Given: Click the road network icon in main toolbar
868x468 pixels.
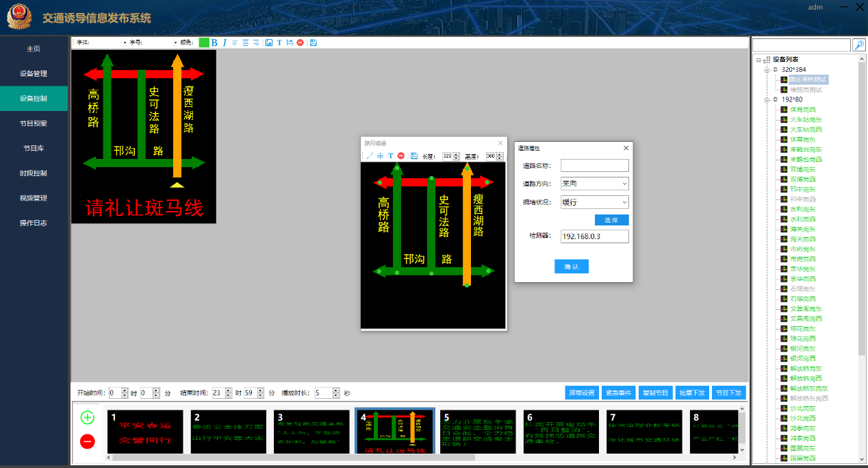Looking at the screenshot, I should click(290, 42).
